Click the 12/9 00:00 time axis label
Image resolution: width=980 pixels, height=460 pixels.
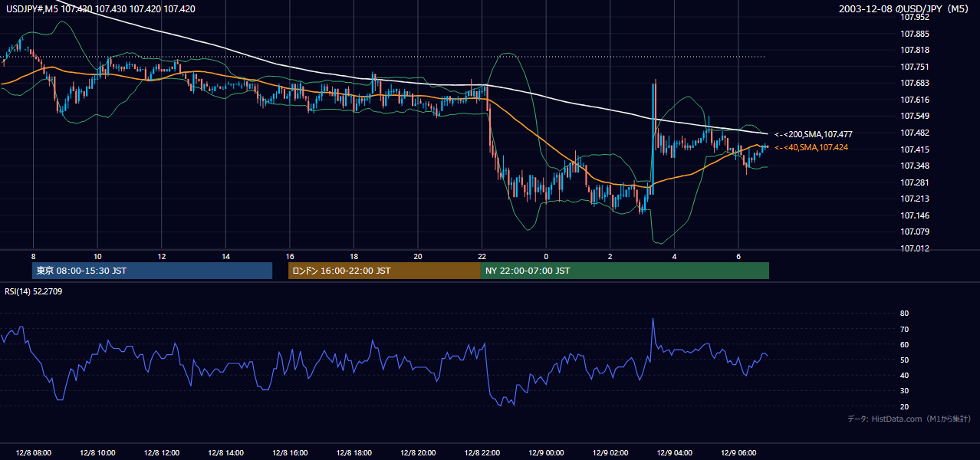pos(546,453)
